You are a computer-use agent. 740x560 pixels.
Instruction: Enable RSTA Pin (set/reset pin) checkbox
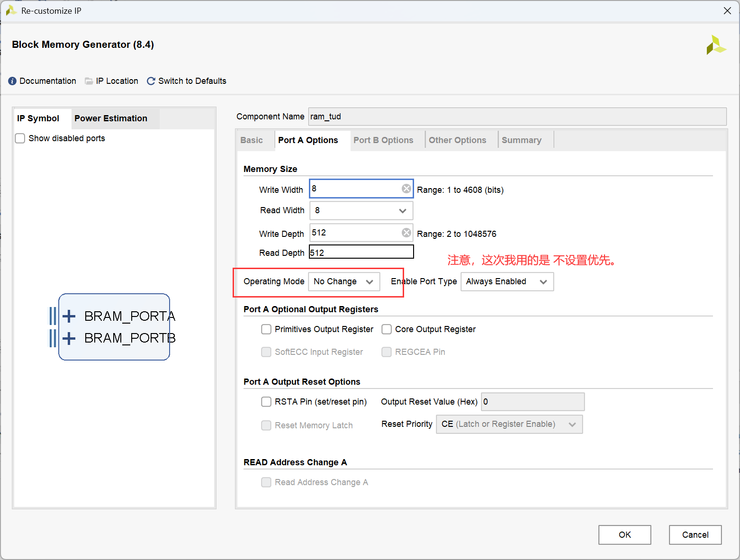point(266,402)
